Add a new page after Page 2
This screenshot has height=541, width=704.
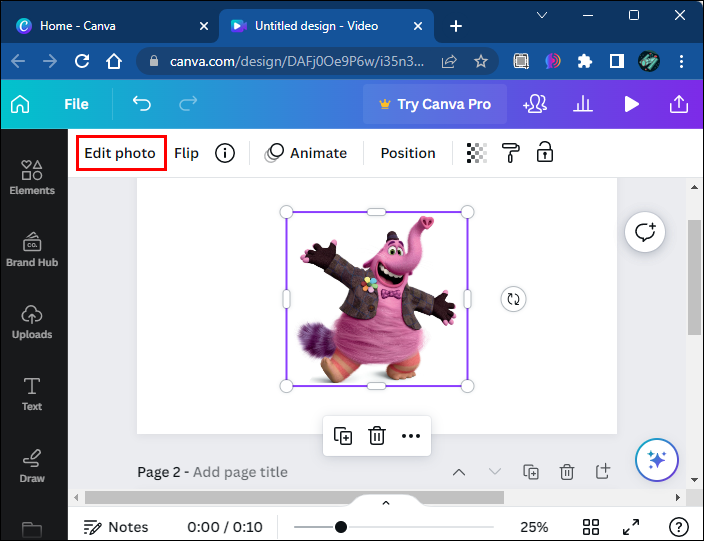pos(603,471)
